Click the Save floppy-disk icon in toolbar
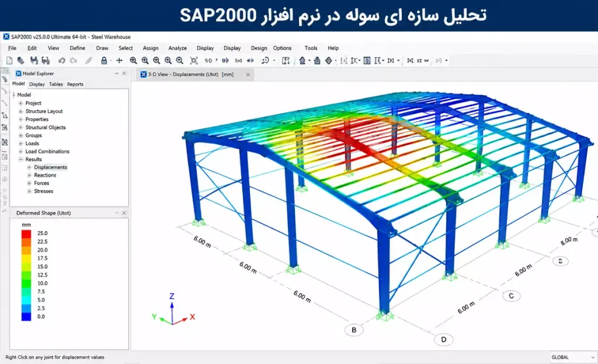Screen dimensions: 598x364 (34, 61)
